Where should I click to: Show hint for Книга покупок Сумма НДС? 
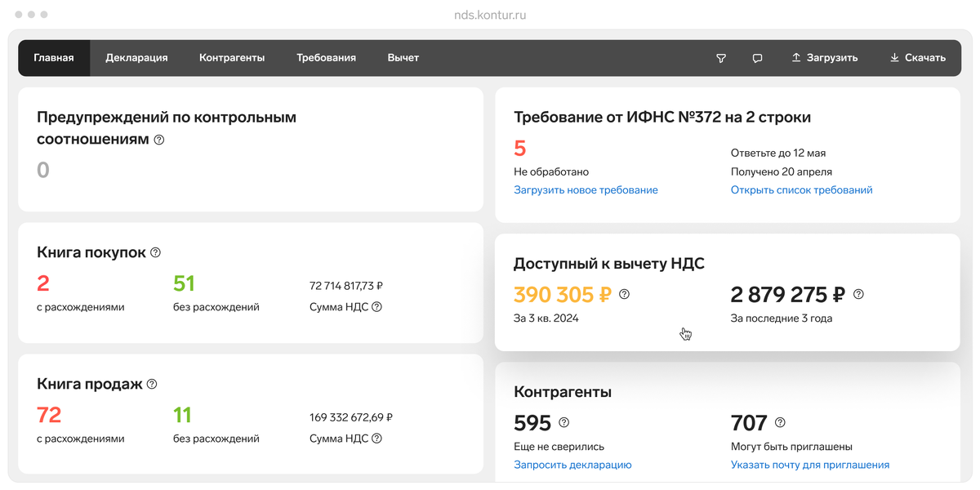376,307
